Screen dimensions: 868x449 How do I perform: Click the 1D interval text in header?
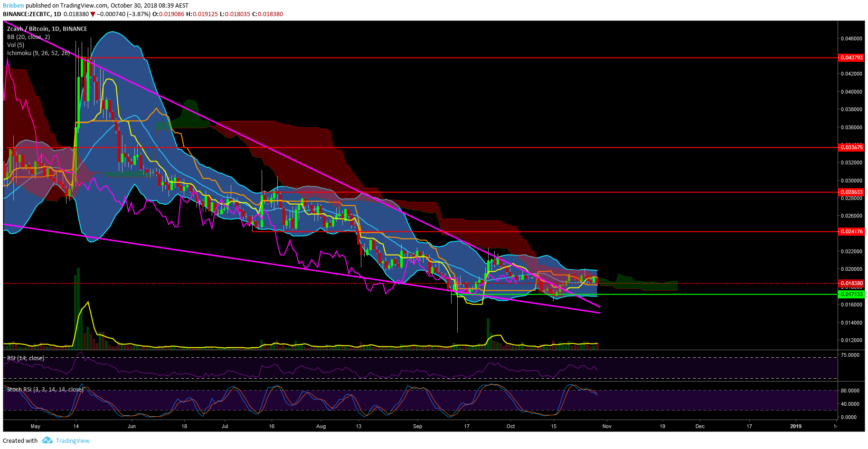pos(57,14)
